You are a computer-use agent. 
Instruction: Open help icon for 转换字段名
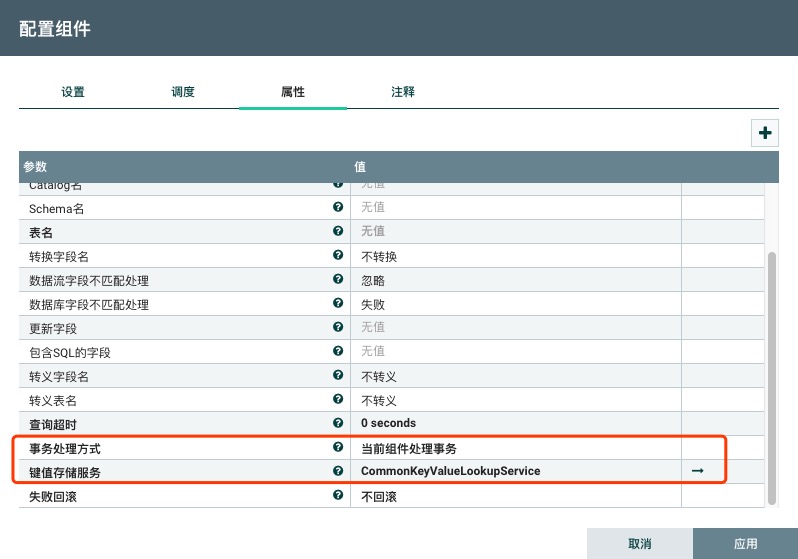pyautogui.click(x=338, y=255)
